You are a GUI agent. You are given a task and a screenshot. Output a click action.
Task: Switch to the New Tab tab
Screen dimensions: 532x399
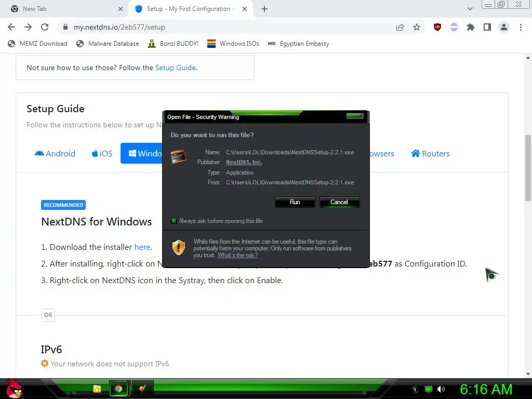(64, 9)
